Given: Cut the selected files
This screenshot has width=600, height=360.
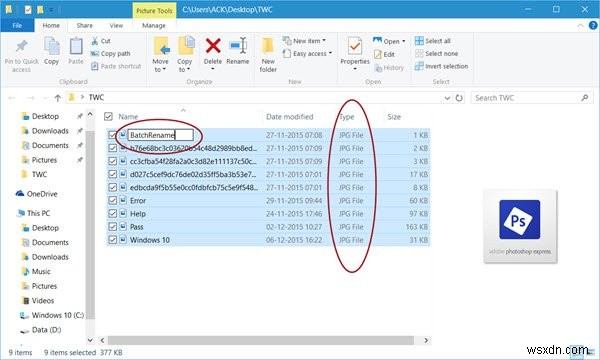Looking at the screenshot, I should [101, 41].
